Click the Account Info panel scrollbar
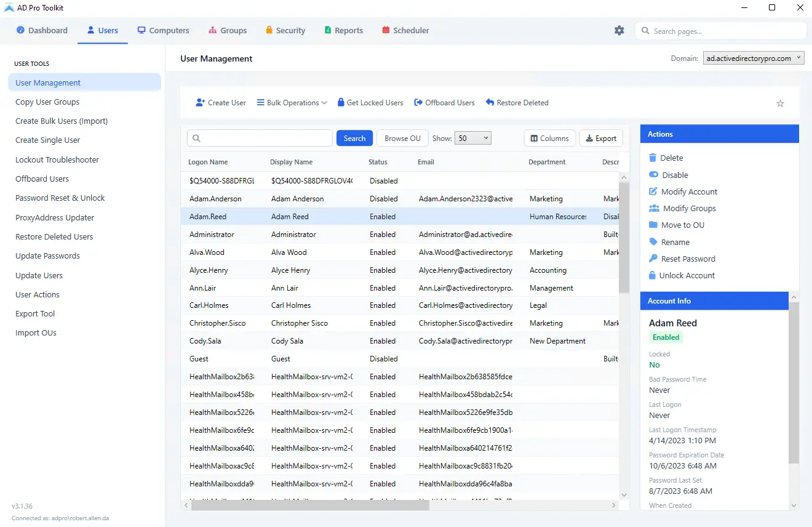 coord(794,383)
